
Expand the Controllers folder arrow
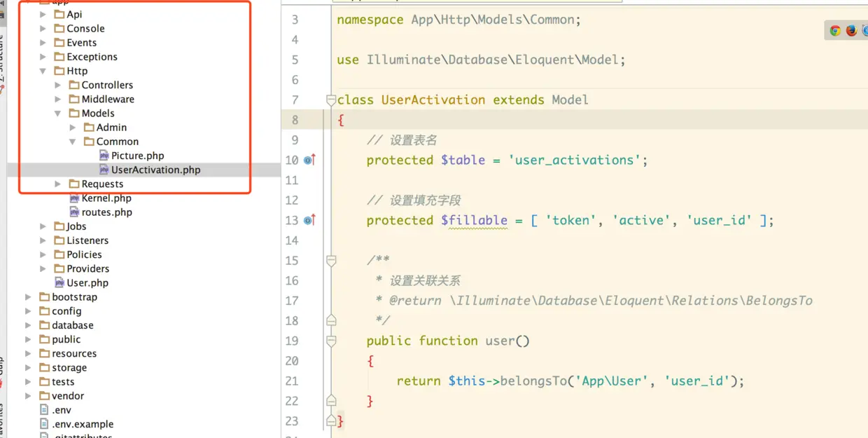coord(58,85)
